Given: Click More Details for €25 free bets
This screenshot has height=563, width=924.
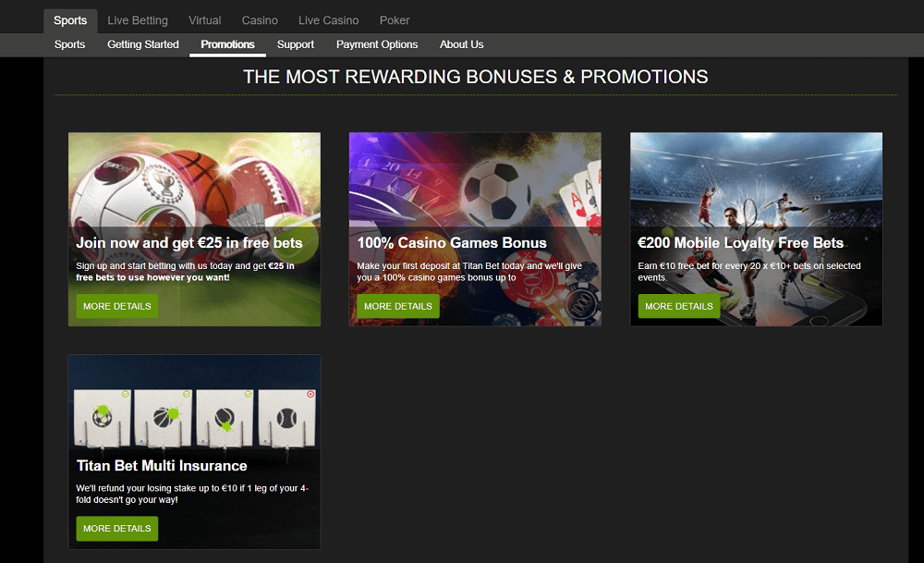Looking at the screenshot, I should pos(116,307).
